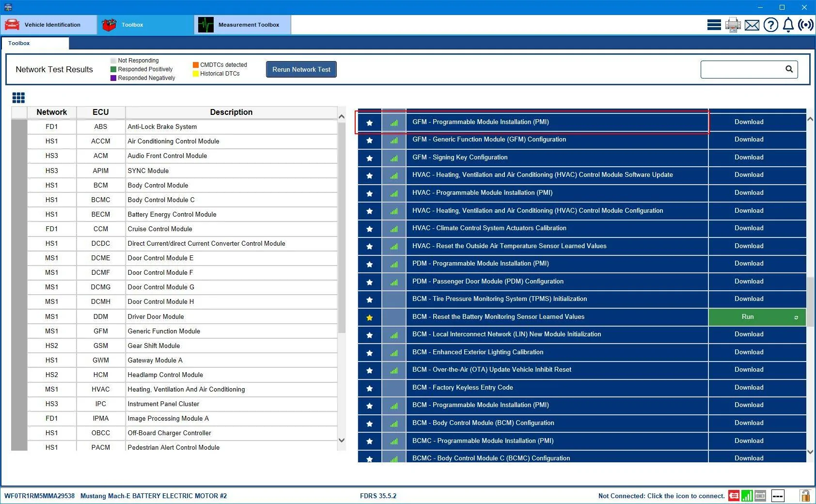Image resolution: width=816 pixels, height=504 pixels.
Task: Select Battery Energy Control Module row
Action: pyautogui.click(x=182, y=214)
